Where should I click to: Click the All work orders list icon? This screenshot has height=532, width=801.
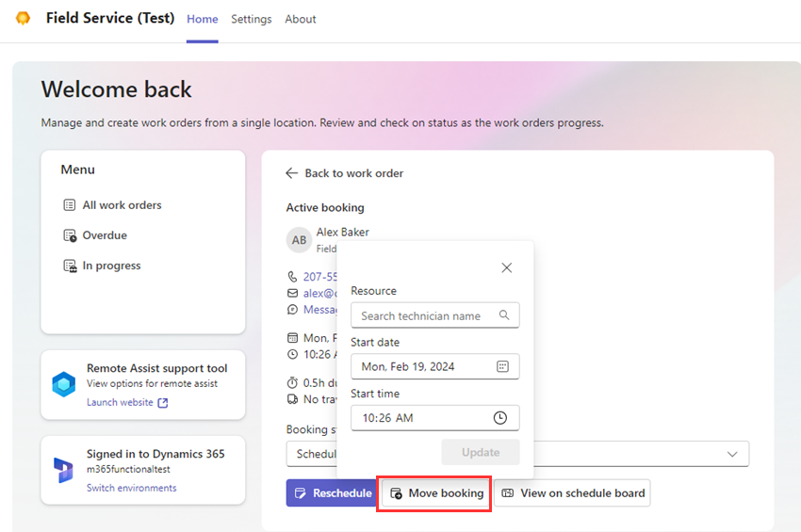tap(70, 204)
